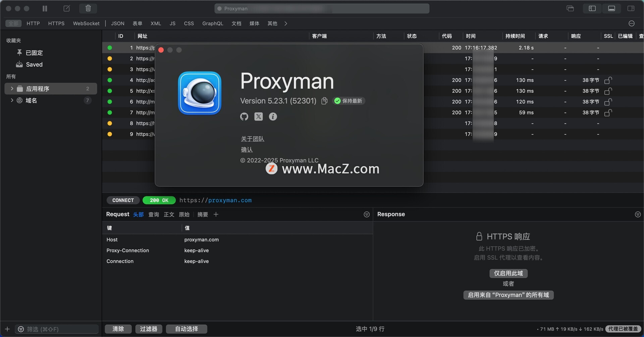Image resolution: width=644 pixels, height=337 pixels.
Task: Open the filter bar more options icon
Action: 632,23
